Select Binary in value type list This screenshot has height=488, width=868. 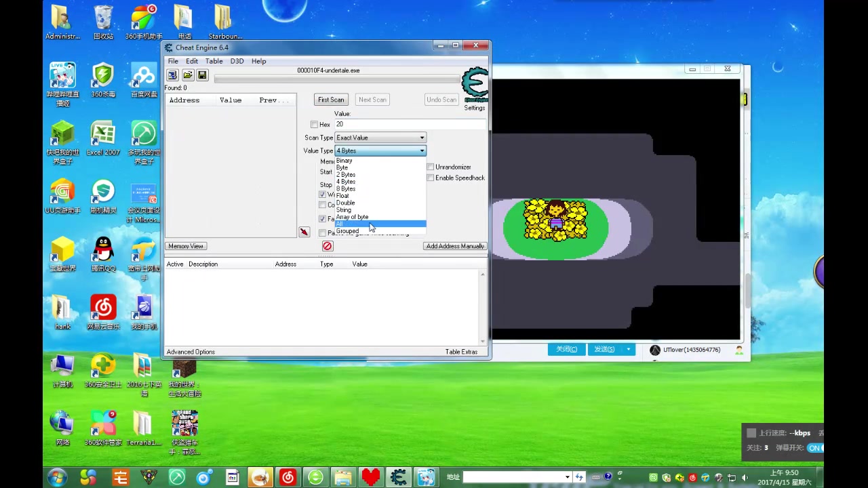click(x=380, y=161)
